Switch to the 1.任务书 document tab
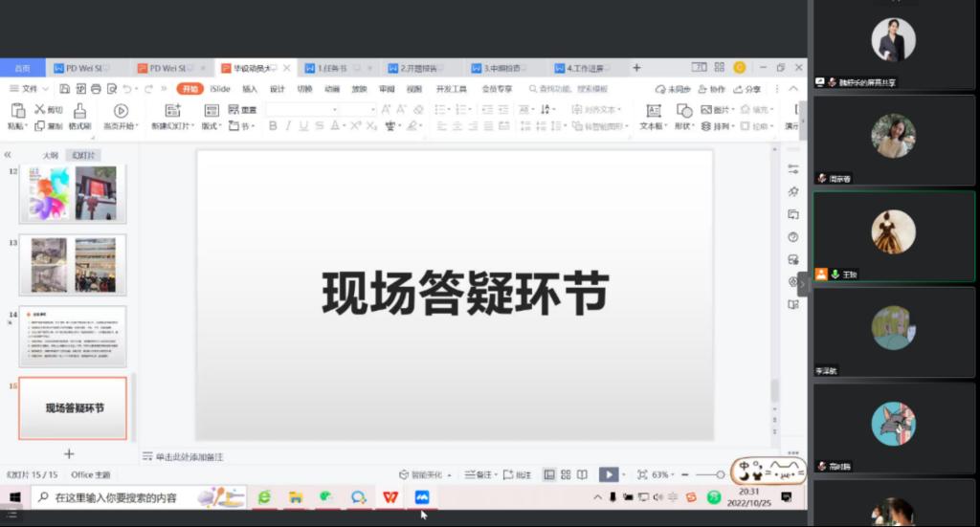This screenshot has height=527, width=980. click(x=331, y=68)
